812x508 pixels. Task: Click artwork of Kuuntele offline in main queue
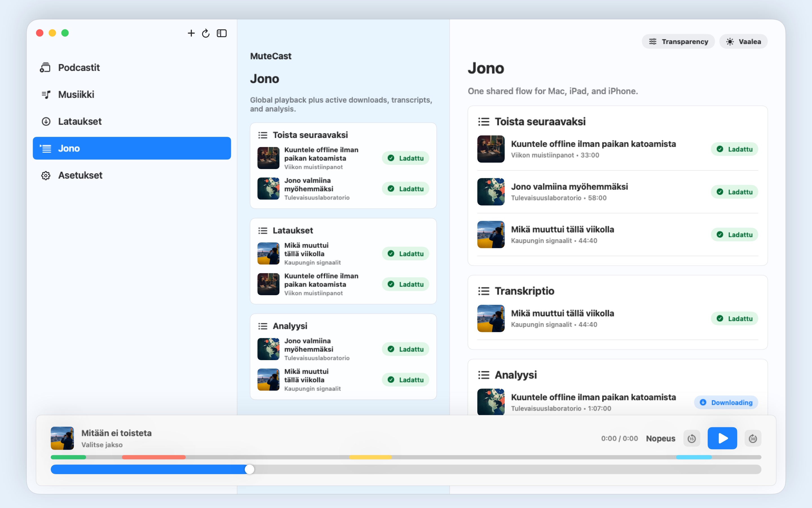(491, 149)
